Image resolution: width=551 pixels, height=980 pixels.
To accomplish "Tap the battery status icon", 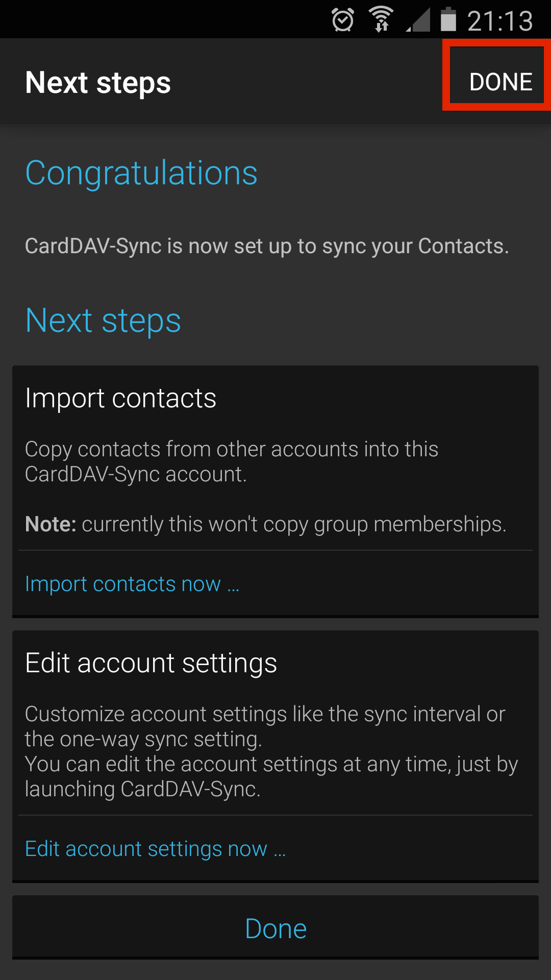I will 448,19.
